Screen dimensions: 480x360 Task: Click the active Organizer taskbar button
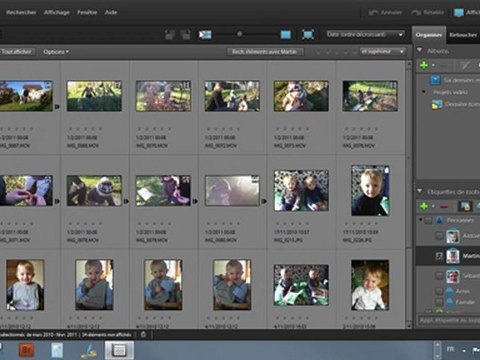point(119,350)
